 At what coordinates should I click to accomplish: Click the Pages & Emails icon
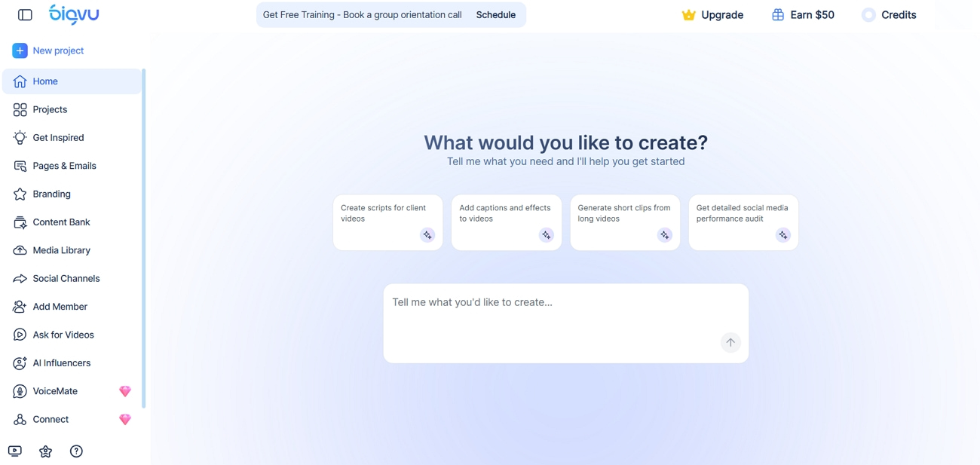pos(20,166)
